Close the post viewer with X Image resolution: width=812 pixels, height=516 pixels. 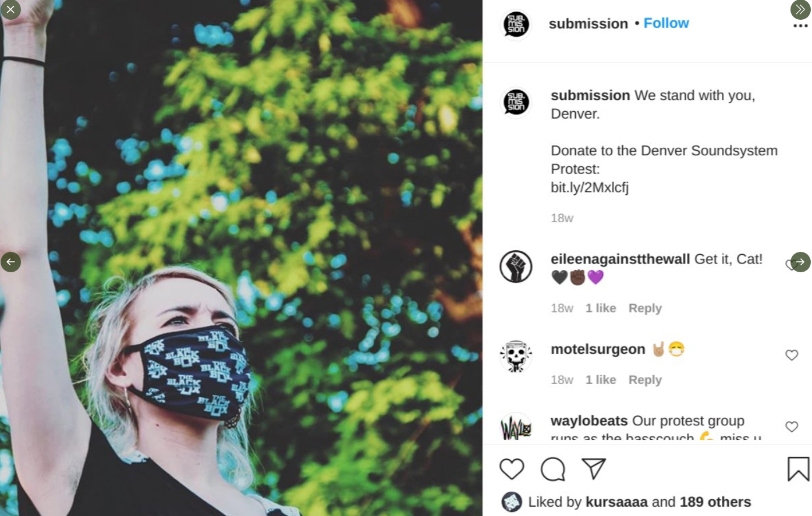click(10, 9)
